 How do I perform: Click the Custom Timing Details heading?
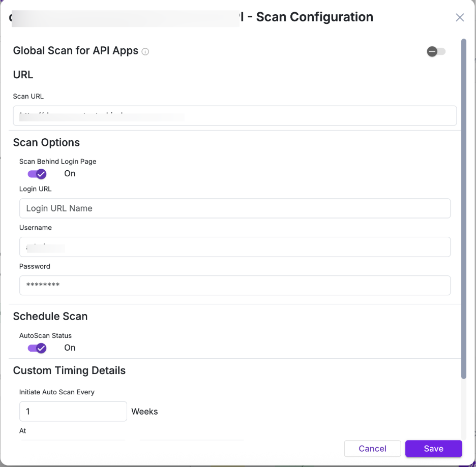69,371
